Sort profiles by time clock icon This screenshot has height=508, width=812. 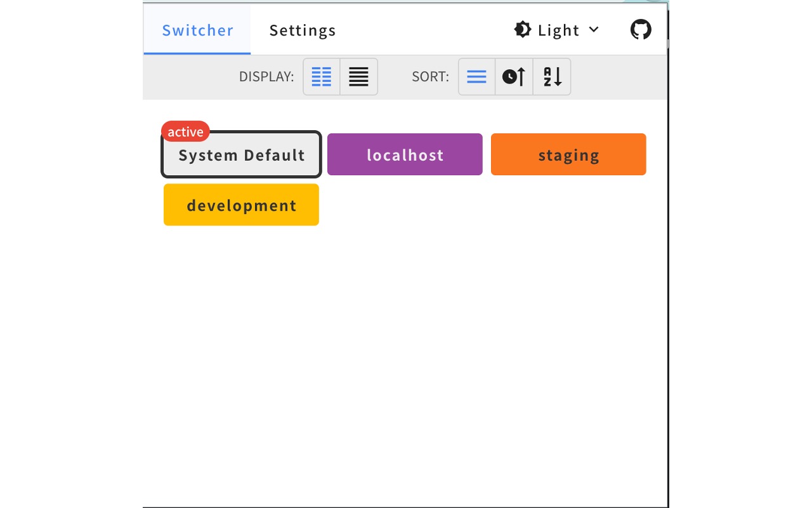click(514, 77)
